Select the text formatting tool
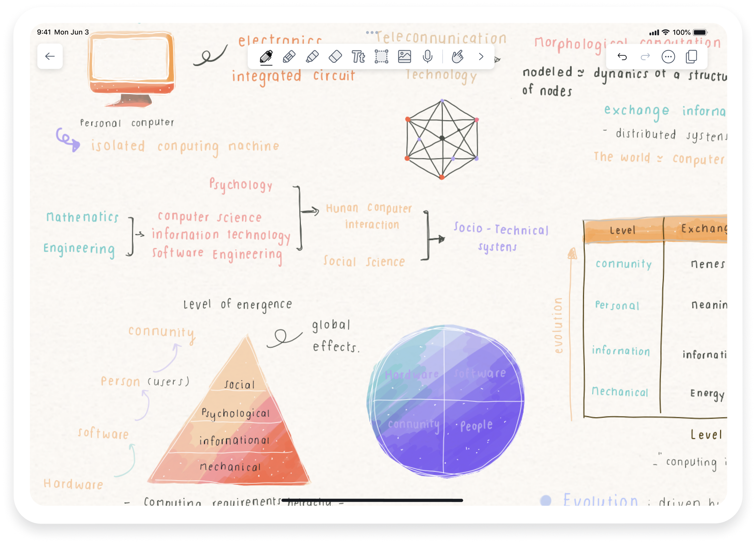Screen dimensions: 756x544 coord(359,56)
